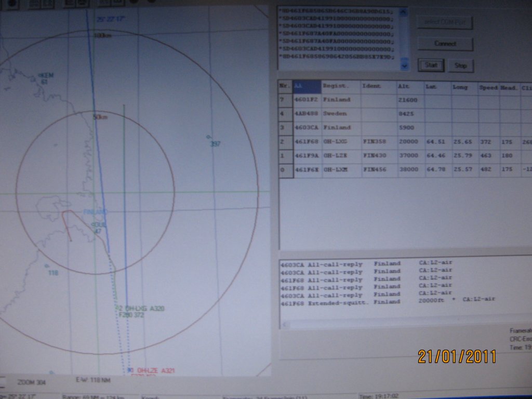Sort the table by the Alt column header
The height and width of the screenshot is (399, 532).
[x=404, y=87]
